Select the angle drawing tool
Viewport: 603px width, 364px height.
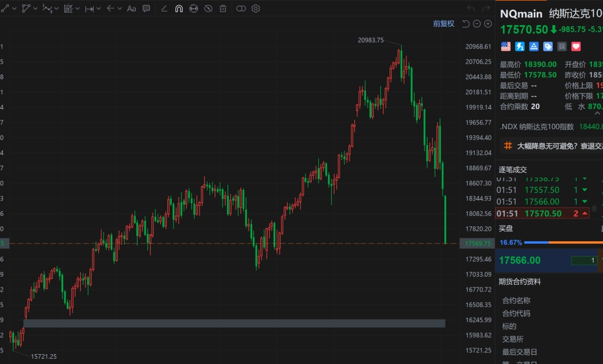164,9
